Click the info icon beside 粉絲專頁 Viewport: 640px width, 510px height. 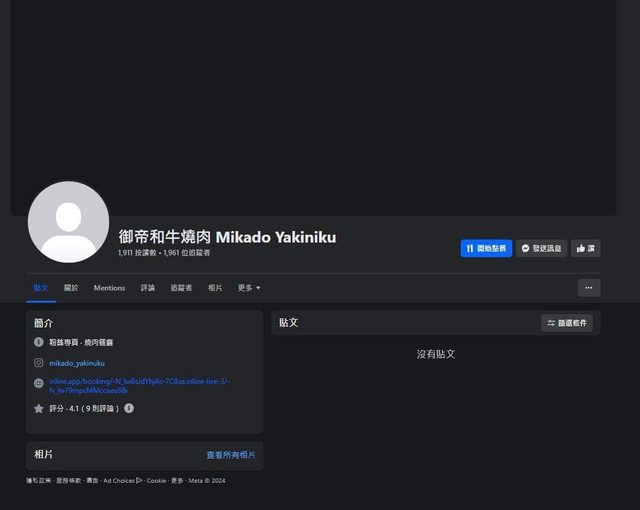tap(39, 342)
